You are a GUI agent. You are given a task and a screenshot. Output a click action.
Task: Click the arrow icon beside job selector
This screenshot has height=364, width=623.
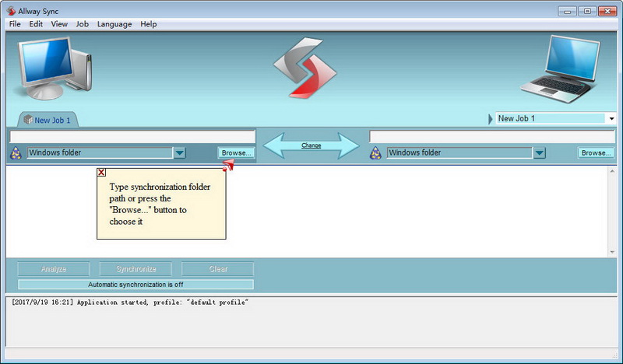point(491,119)
